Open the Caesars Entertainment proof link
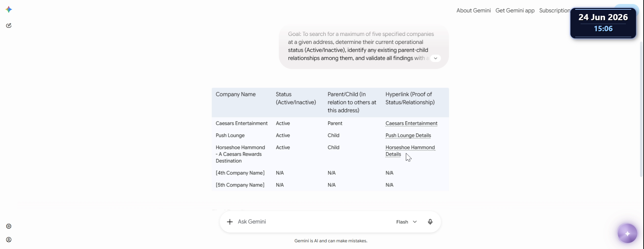 pos(411,123)
